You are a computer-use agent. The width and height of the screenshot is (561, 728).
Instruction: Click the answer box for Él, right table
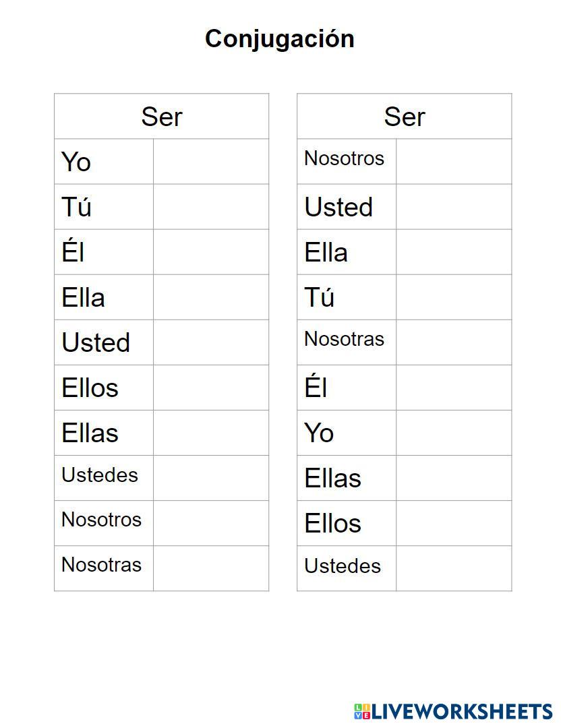tap(454, 388)
